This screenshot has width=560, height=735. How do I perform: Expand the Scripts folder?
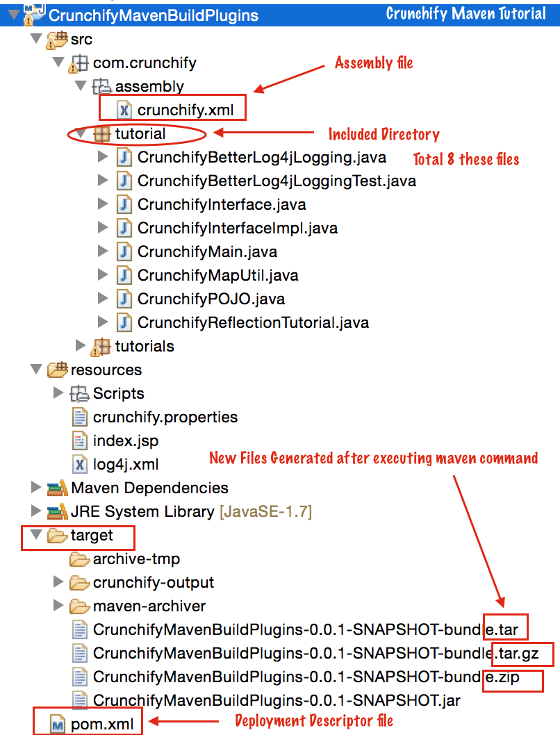[x=58, y=393]
